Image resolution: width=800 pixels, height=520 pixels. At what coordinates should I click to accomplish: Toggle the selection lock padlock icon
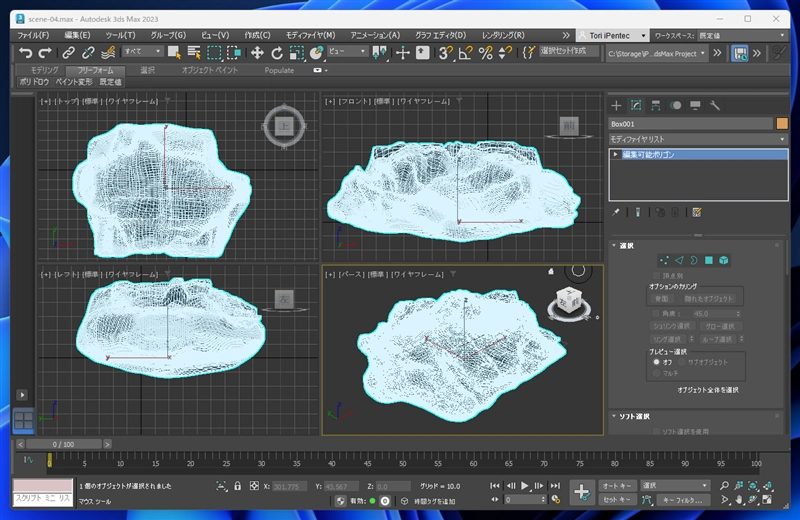(x=238, y=486)
